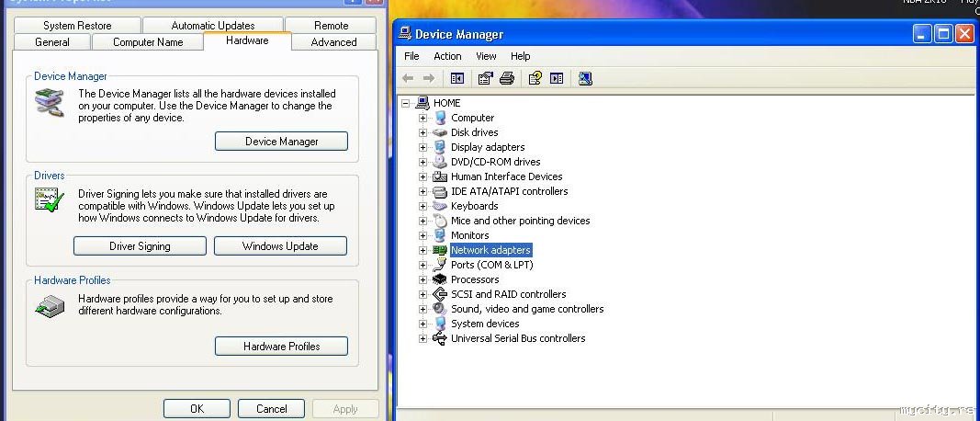Switch to the Advanced tab

pyautogui.click(x=333, y=42)
